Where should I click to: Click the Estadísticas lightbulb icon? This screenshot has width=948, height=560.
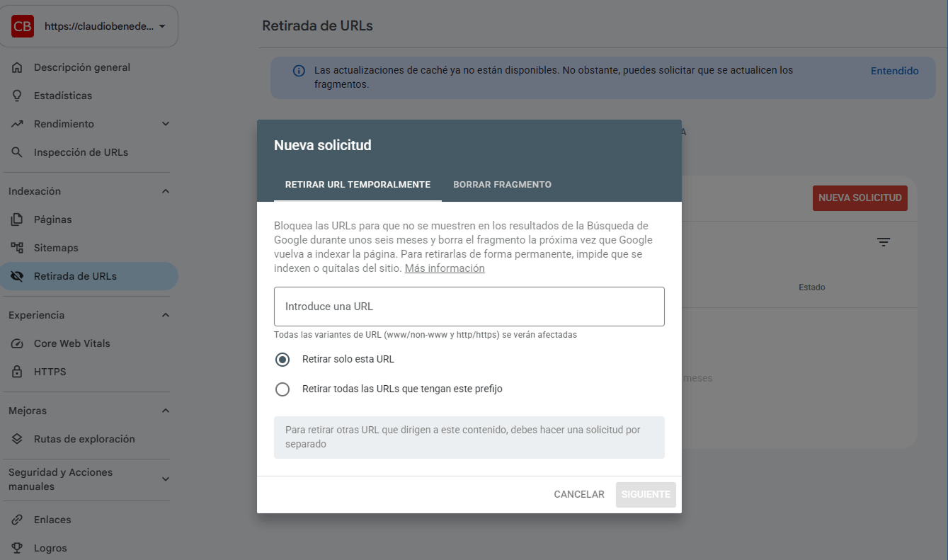click(18, 96)
